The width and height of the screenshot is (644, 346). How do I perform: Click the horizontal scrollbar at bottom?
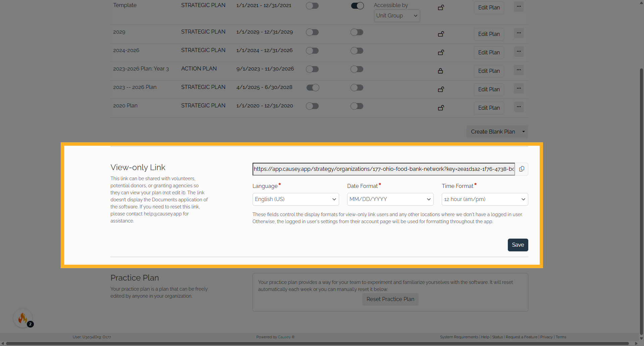point(317,343)
